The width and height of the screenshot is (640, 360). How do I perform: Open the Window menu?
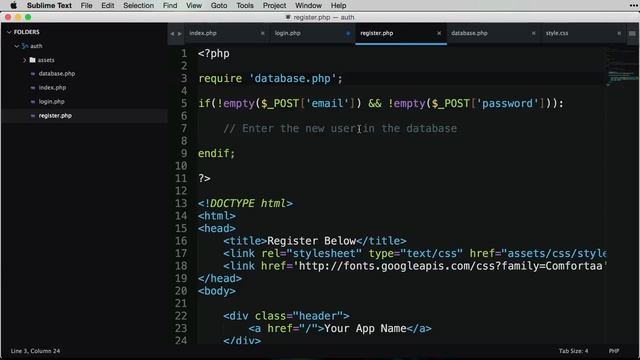coord(308,5)
